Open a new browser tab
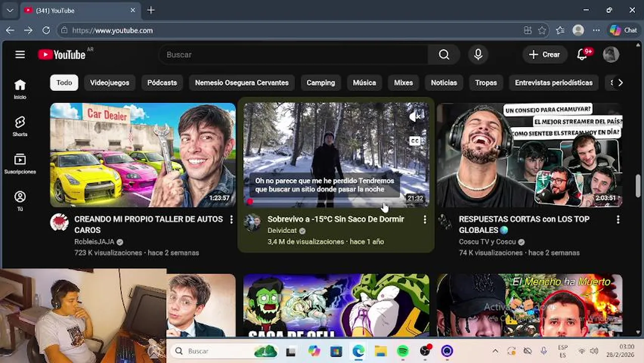This screenshot has width=644, height=363. 151,10
